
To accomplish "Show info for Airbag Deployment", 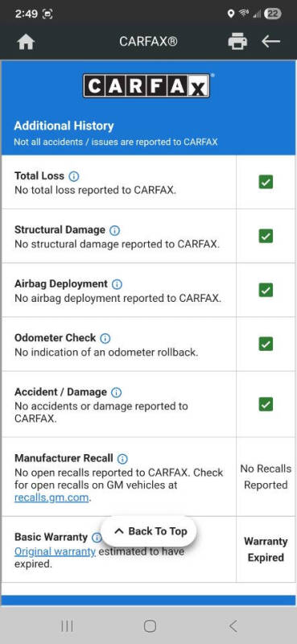I will click(x=117, y=284).
